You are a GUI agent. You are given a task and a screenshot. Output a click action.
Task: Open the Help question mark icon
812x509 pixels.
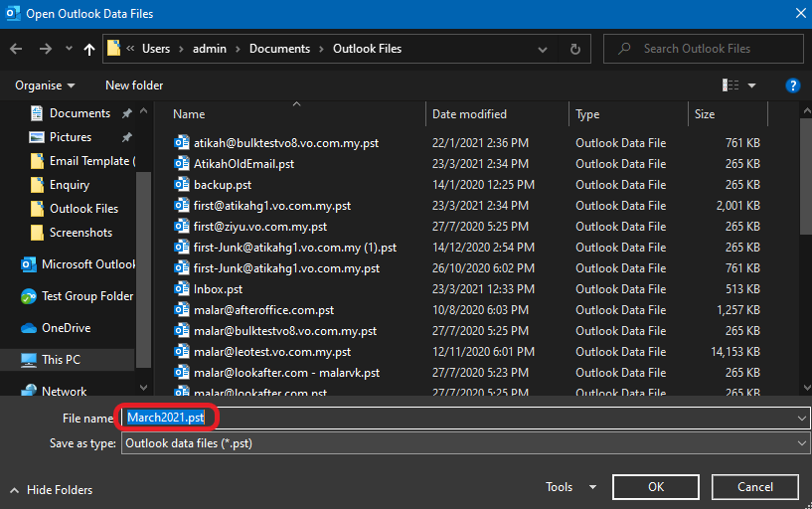(x=792, y=85)
